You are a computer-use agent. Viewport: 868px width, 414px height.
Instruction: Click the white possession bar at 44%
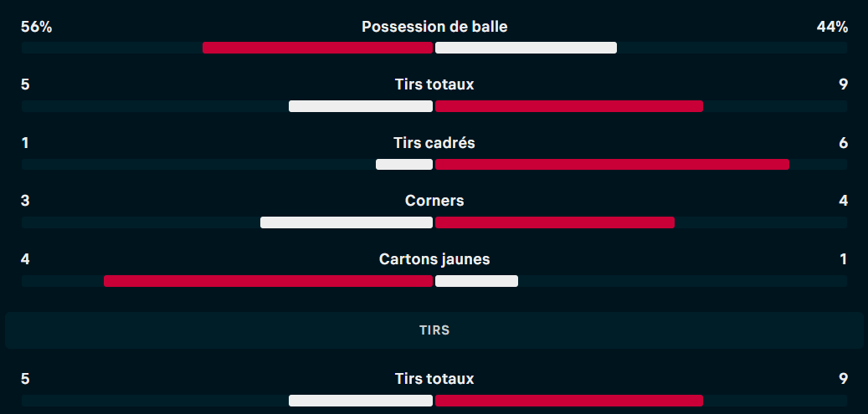click(526, 48)
